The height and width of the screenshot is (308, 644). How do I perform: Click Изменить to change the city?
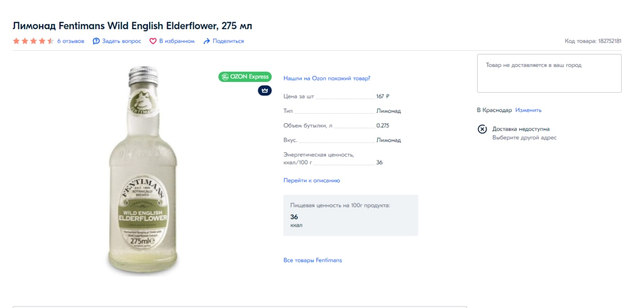point(528,110)
